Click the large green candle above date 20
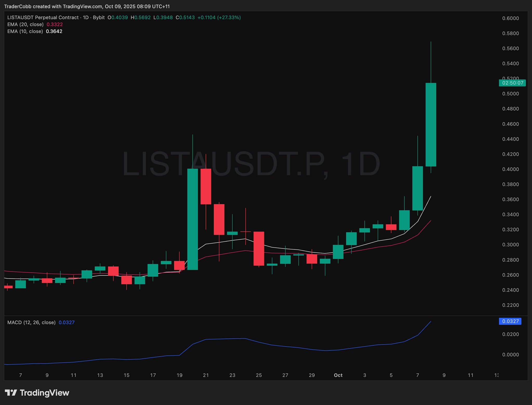Screen dimensions: 532x405 pos(192,219)
